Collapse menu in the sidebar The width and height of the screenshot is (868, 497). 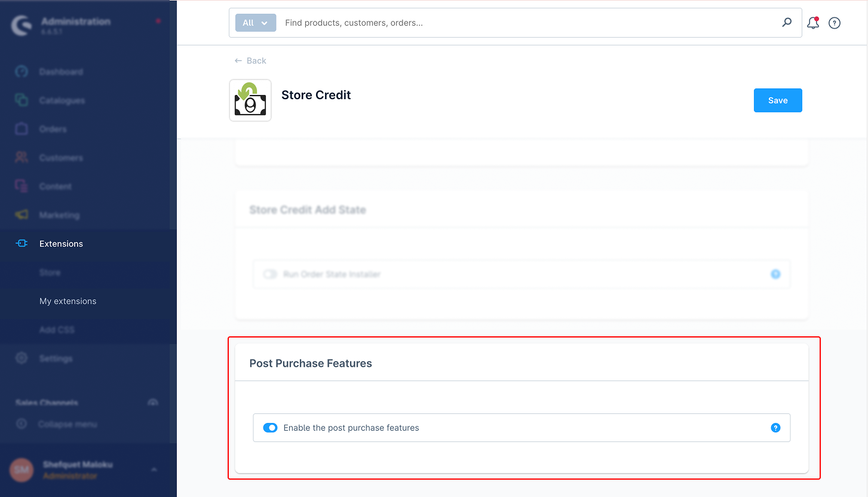coord(67,424)
